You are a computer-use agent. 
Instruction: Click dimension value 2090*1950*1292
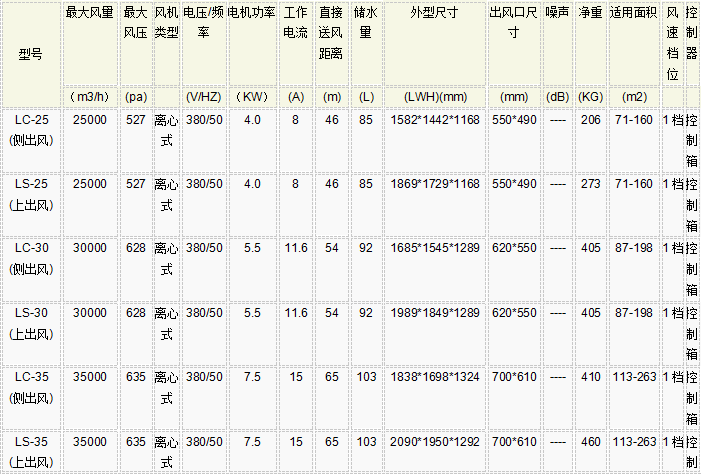(x=435, y=441)
